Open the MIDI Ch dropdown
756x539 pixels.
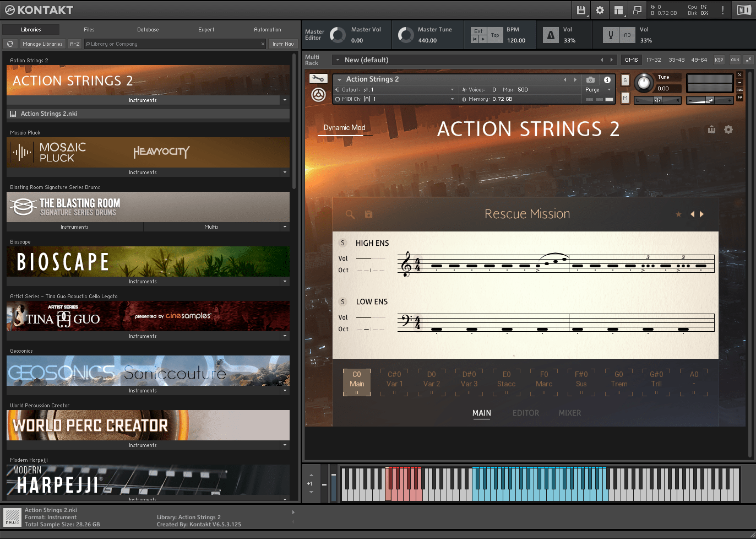pos(395,99)
